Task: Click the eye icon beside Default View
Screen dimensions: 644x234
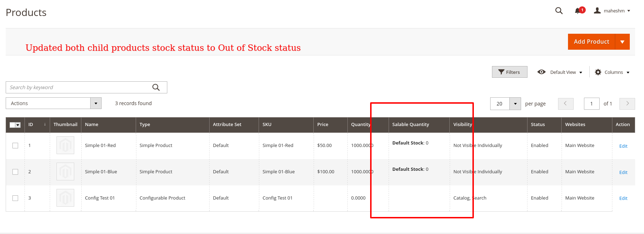Action: tap(541, 72)
